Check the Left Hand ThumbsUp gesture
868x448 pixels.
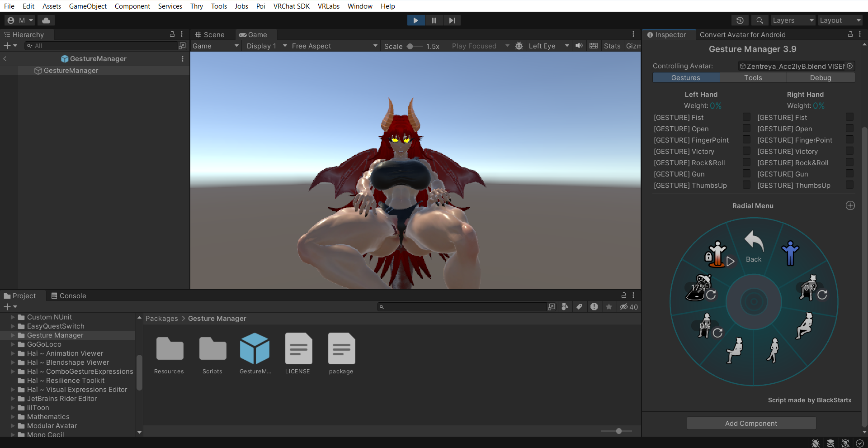pyautogui.click(x=746, y=185)
